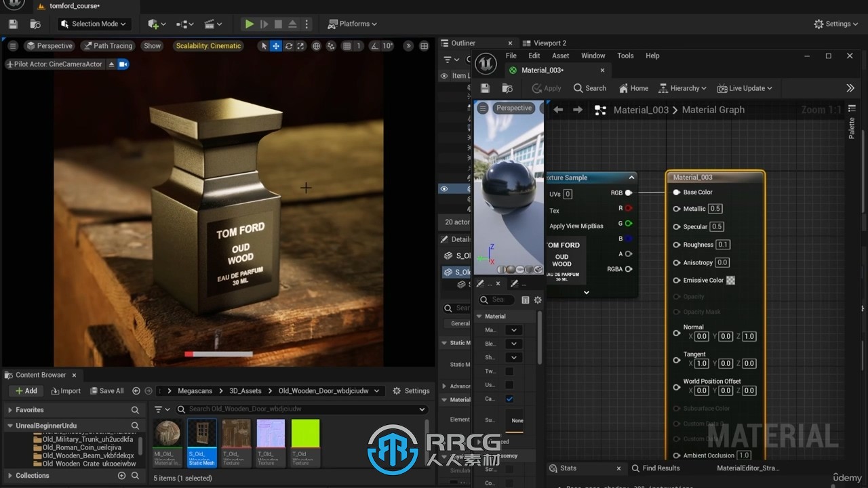Screen dimensions: 868x488
Task: Select the green T_Old texture thumbnail
Action: (x=305, y=442)
